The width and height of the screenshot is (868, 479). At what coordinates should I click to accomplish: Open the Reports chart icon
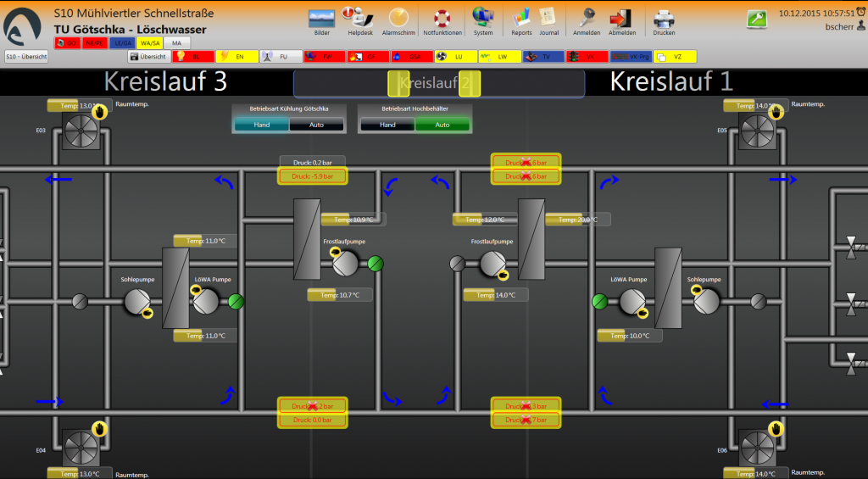[521, 18]
